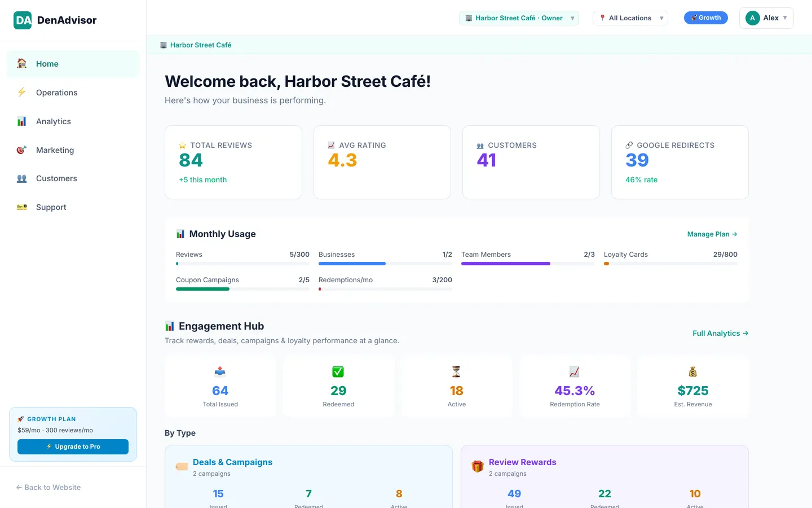Click the Monthly Usage chart icon
812x508 pixels.
click(180, 234)
